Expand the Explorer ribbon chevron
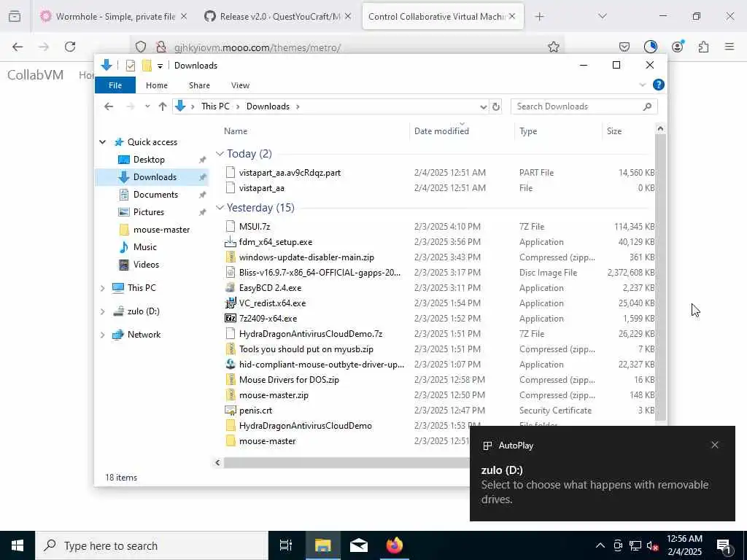 [x=642, y=85]
